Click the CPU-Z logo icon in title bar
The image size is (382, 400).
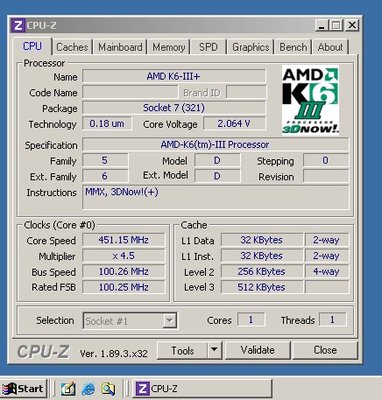(18, 25)
